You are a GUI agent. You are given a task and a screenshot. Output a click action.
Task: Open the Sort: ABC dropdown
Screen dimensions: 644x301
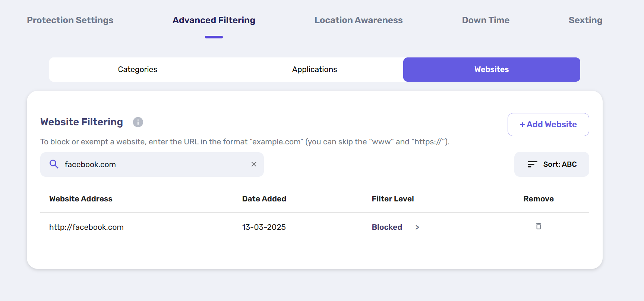[x=552, y=164]
